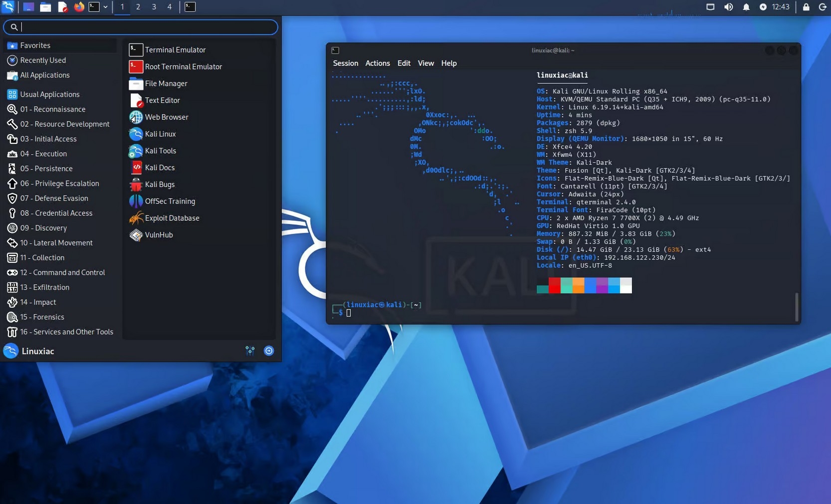Open 16 - Services and Other Tools category

[x=60, y=332]
